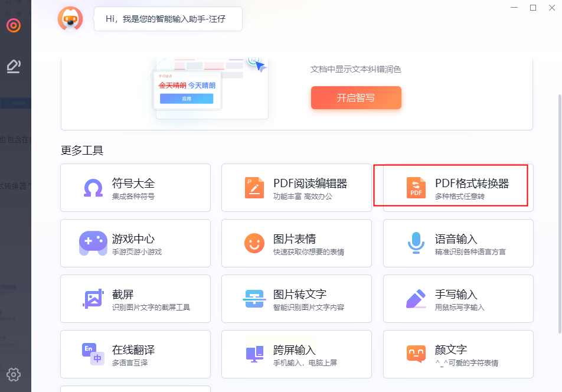Open the 截屏 screenshot tool icon

tap(93, 299)
